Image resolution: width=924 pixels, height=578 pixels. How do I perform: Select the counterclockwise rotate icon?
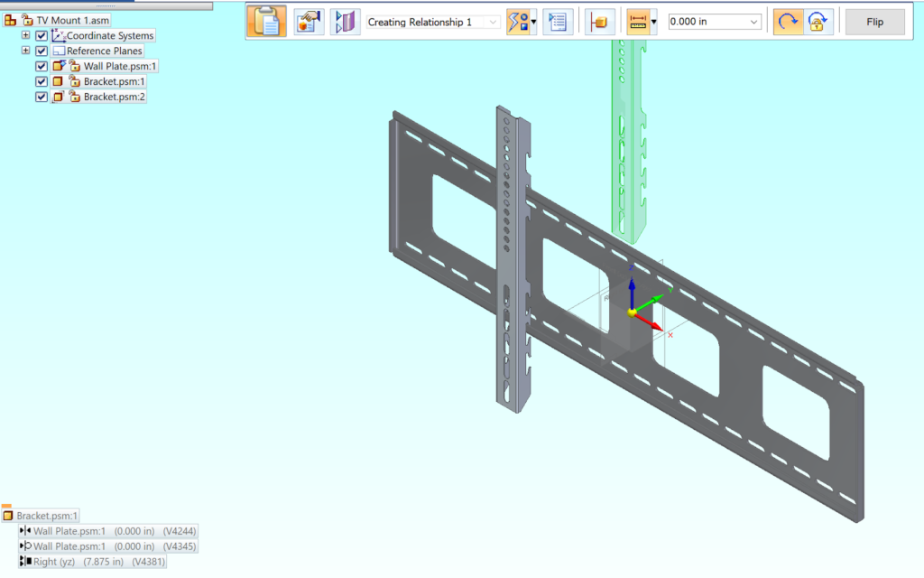click(x=786, y=21)
